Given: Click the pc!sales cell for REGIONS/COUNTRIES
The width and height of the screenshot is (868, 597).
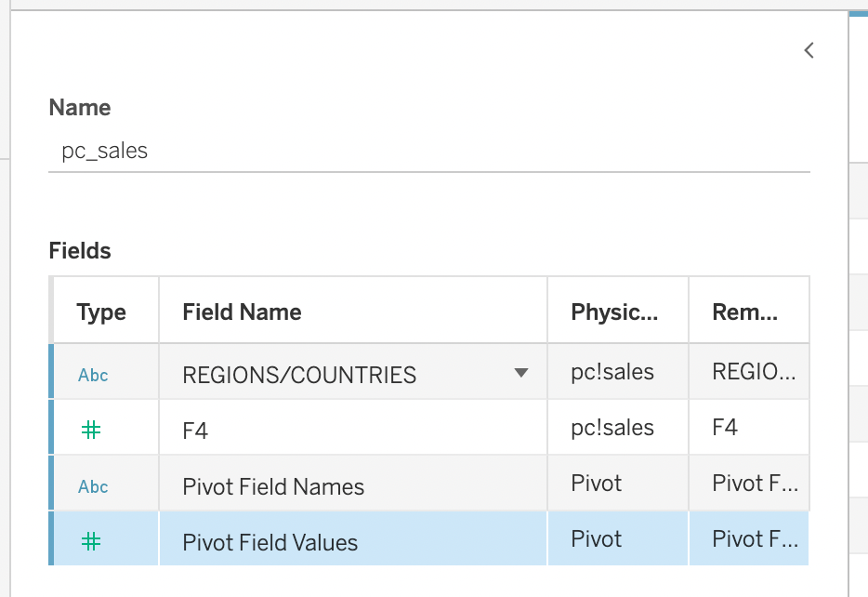Looking at the screenshot, I should click(612, 373).
